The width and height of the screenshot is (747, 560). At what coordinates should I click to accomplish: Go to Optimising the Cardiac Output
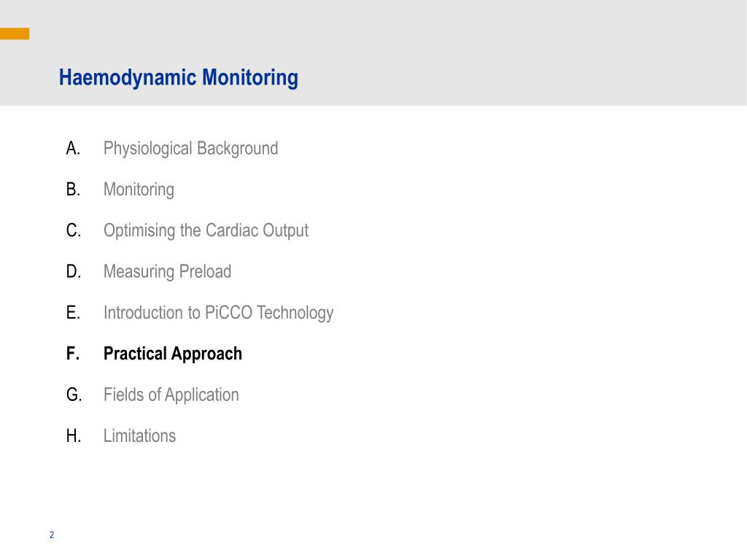(x=206, y=230)
